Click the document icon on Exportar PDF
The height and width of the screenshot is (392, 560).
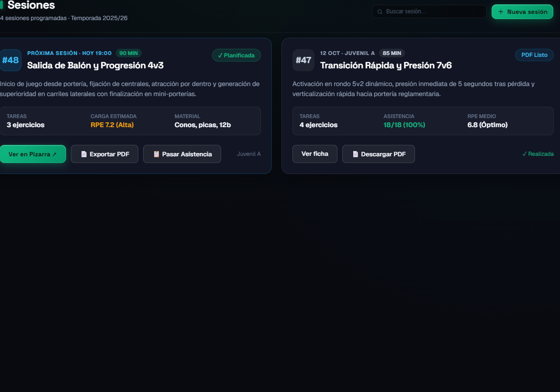tap(84, 154)
